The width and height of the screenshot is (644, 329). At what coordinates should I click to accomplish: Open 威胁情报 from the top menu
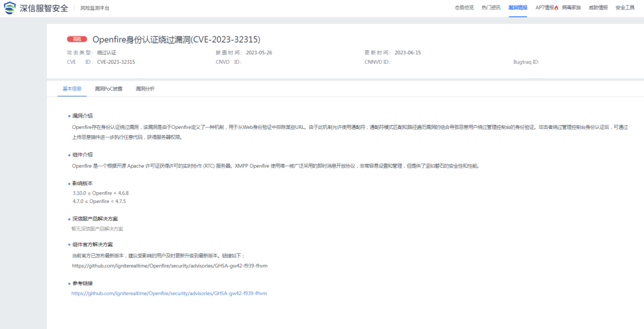[598, 8]
